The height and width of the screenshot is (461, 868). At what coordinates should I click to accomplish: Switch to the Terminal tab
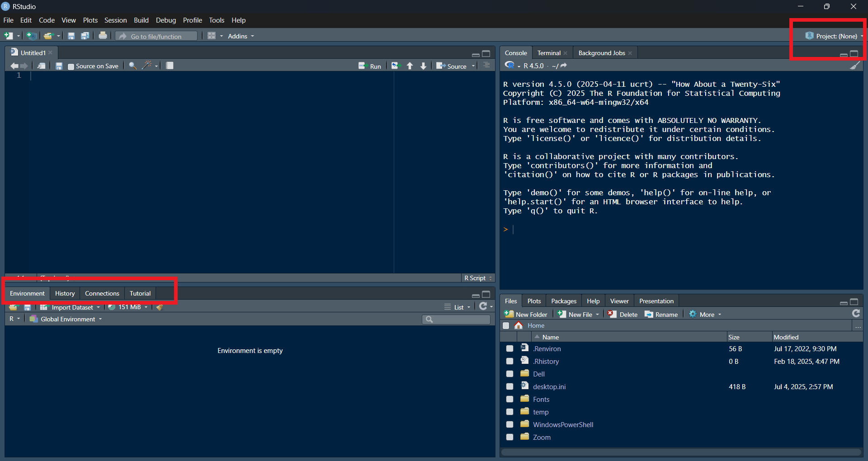pyautogui.click(x=549, y=53)
